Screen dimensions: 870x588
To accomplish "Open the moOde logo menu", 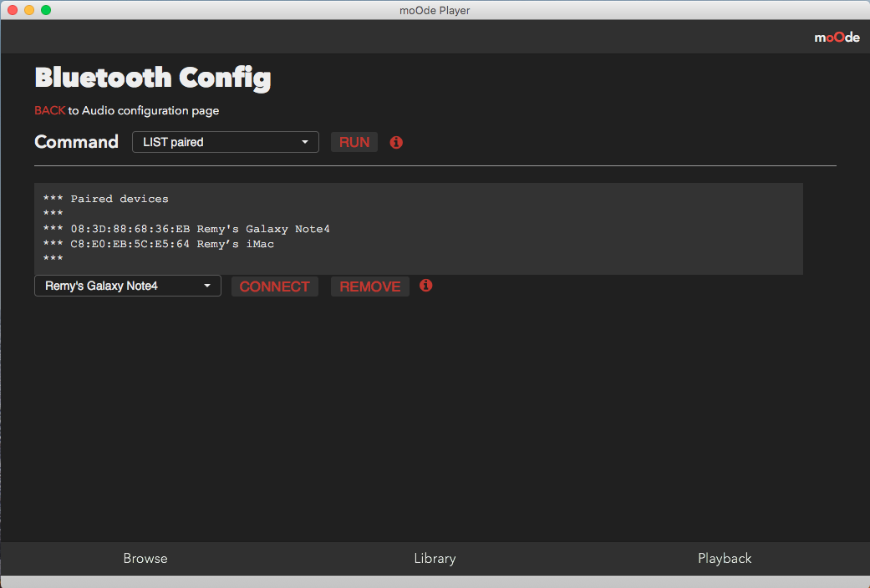I will tap(837, 37).
